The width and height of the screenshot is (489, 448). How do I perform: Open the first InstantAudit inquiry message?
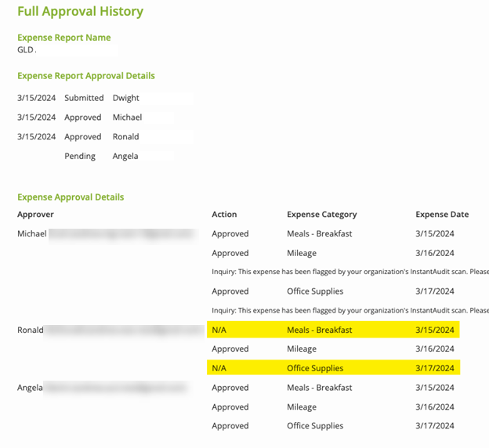point(350,272)
